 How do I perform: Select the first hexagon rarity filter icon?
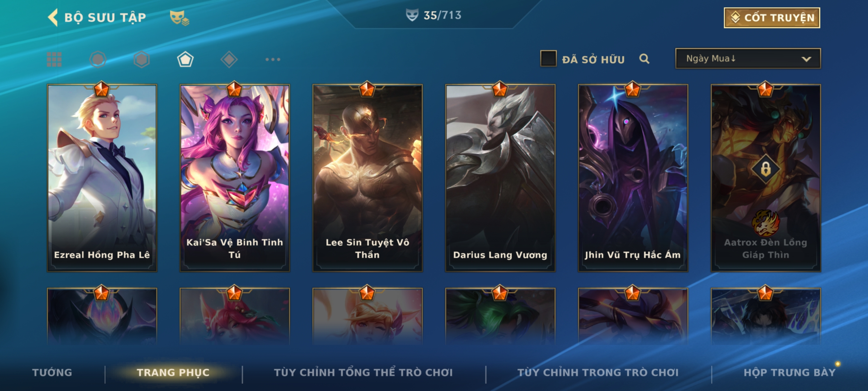click(x=98, y=59)
